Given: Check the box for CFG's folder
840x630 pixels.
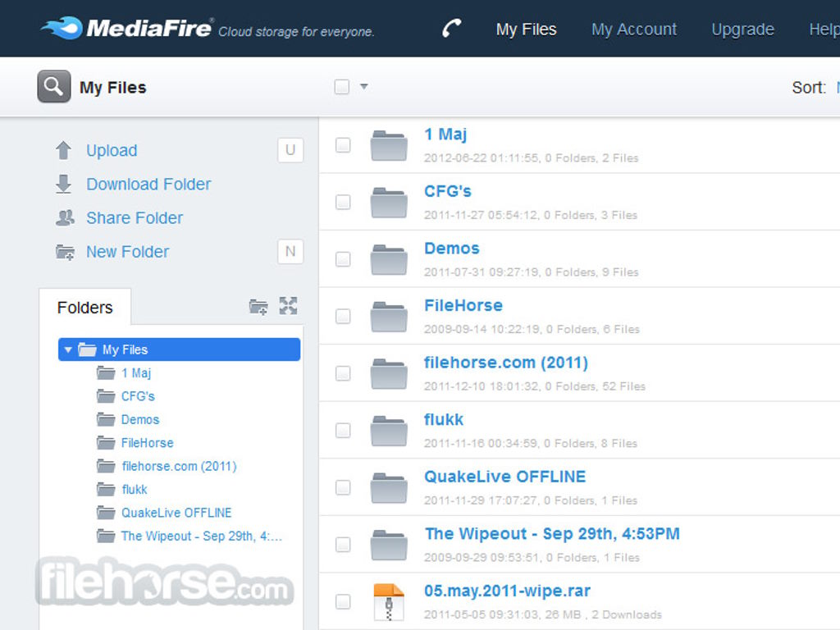Looking at the screenshot, I should pos(343,202).
